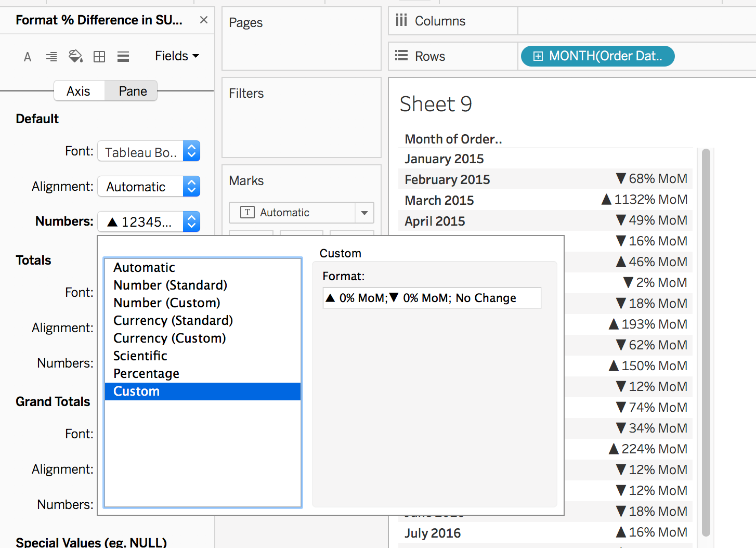
Task: Open the Fields dropdown menu
Action: (x=177, y=56)
